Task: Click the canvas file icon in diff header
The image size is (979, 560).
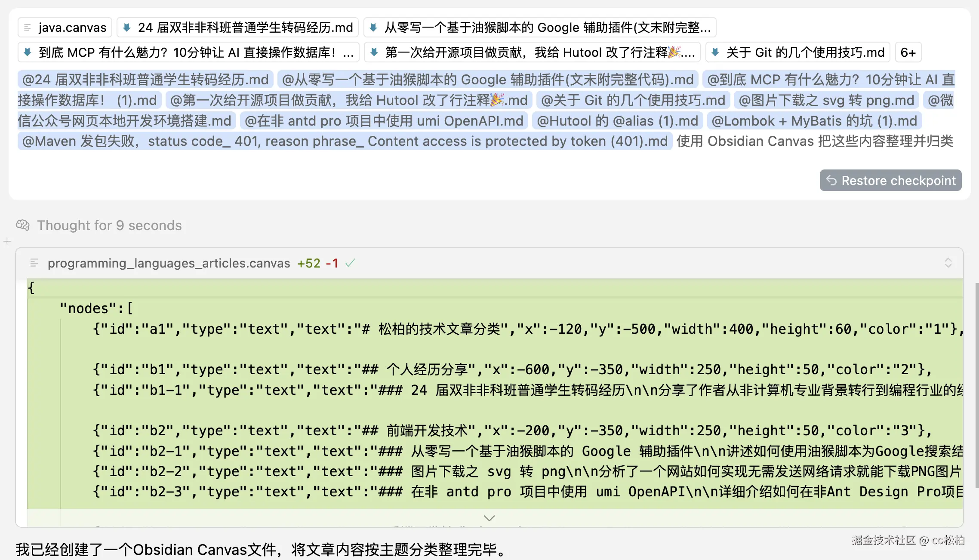Action: pos(34,263)
